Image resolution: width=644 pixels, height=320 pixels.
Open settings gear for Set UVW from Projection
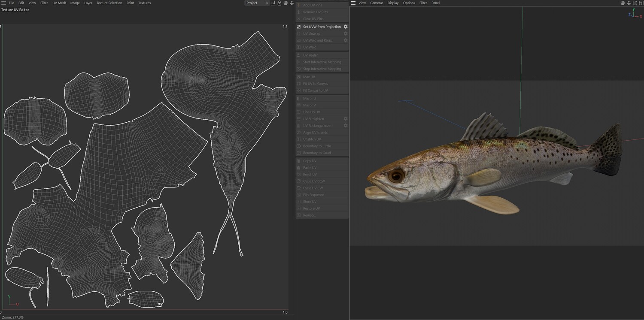pyautogui.click(x=346, y=27)
